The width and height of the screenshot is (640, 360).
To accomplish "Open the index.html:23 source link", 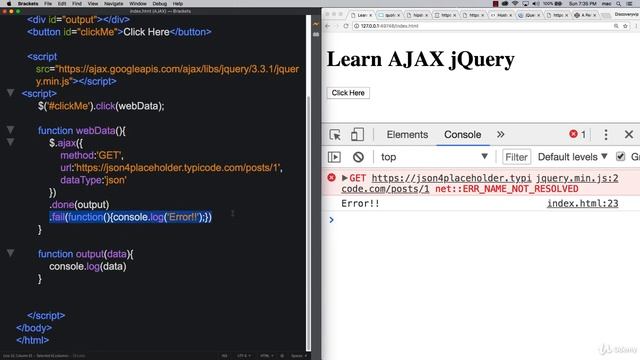I will point(582,203).
